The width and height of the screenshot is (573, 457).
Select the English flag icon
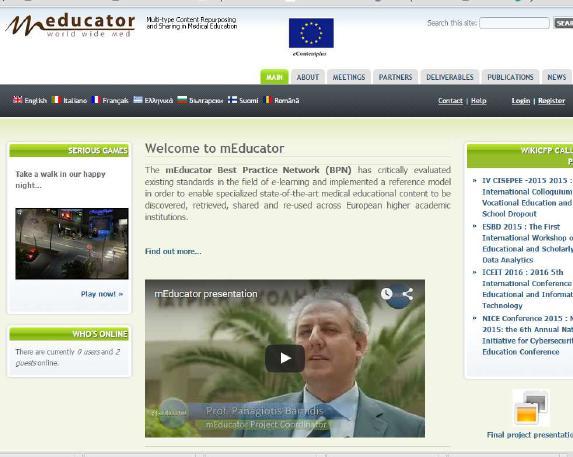(x=18, y=100)
